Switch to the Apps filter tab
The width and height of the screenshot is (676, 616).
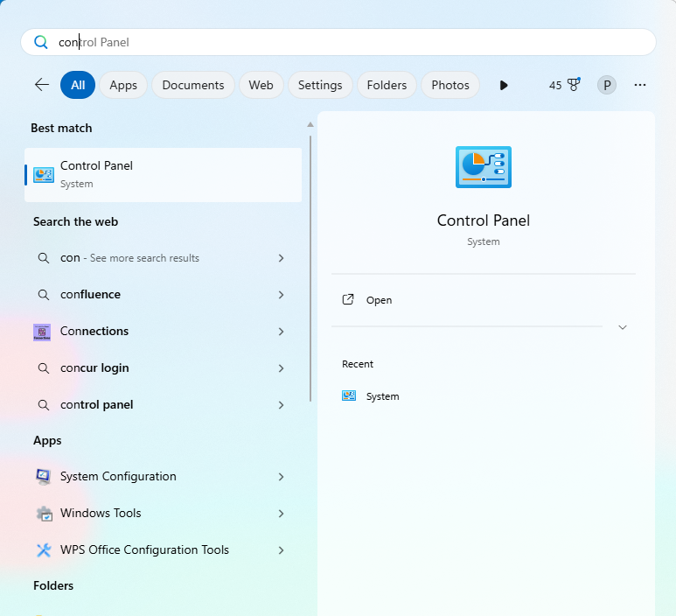click(123, 85)
